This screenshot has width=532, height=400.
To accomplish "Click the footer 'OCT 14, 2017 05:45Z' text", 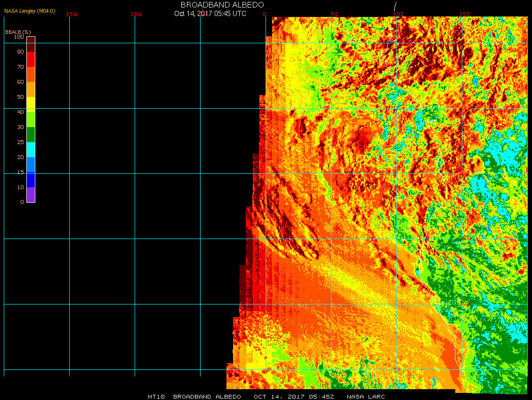I will (x=294, y=397).
